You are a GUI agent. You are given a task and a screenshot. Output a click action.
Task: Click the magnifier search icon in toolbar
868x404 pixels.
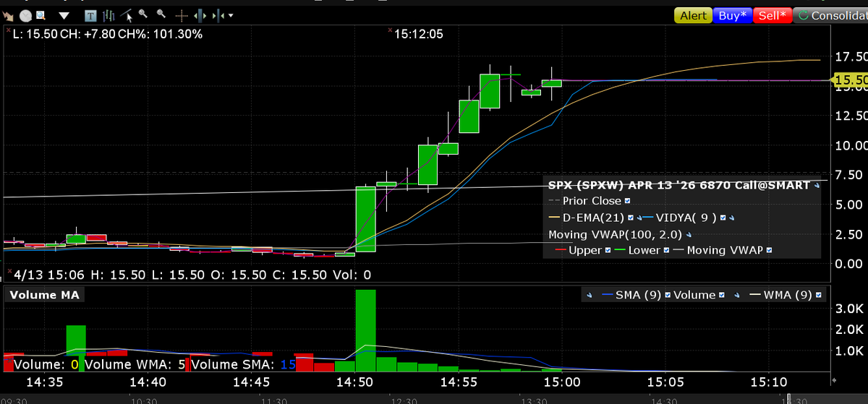point(41,15)
